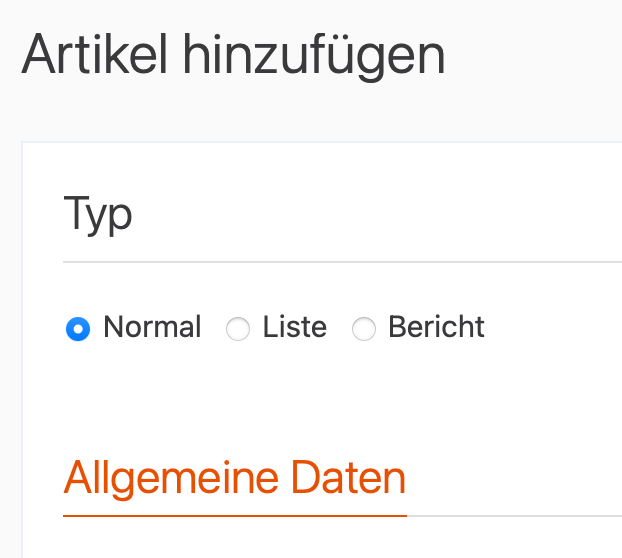Click the Artikel hinzufügen page title
The width and height of the screenshot is (622, 558).
233,56
